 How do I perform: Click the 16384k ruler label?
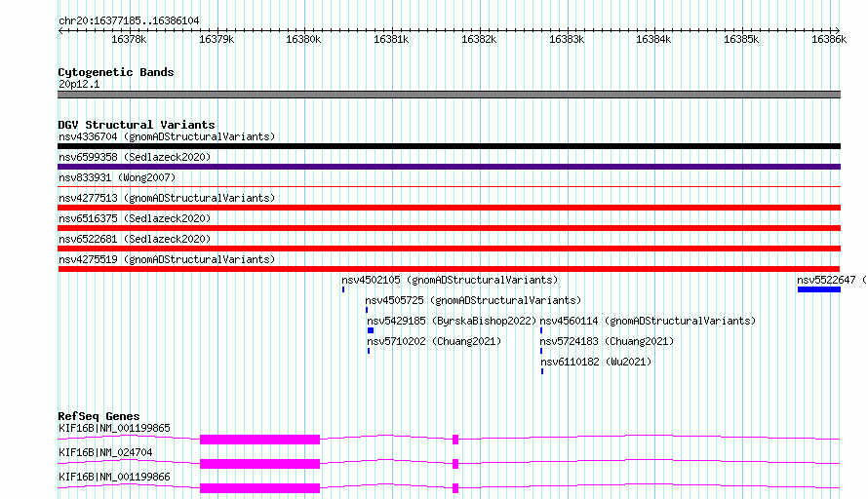(653, 39)
